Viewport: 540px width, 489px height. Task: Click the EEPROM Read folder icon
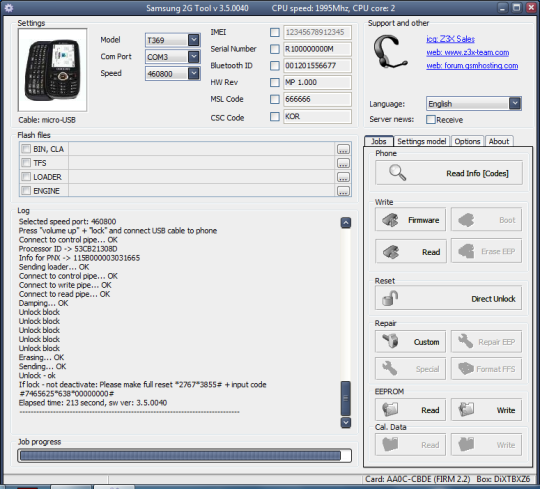390,409
